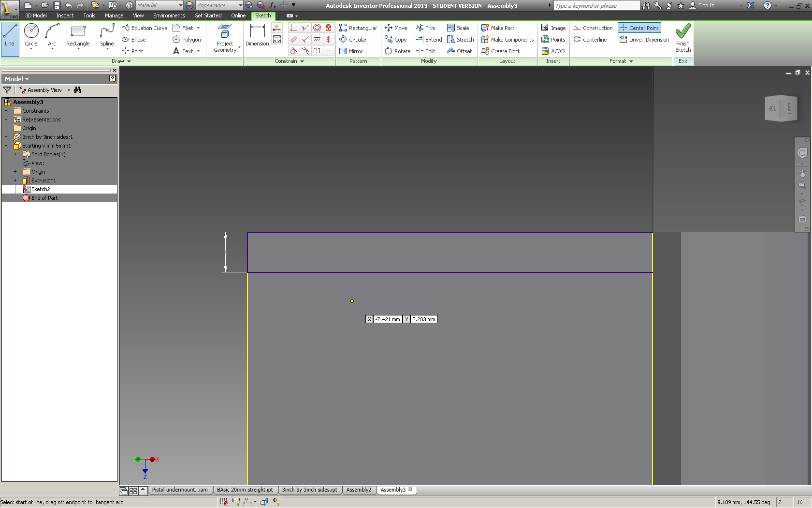Click the Create Block button
The image size is (812, 508).
point(501,51)
